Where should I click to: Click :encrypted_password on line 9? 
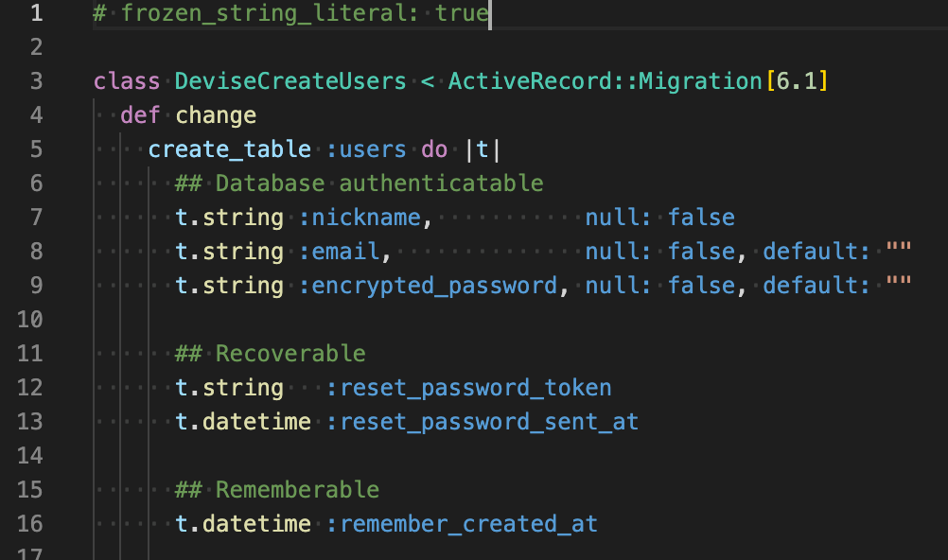tap(428, 286)
